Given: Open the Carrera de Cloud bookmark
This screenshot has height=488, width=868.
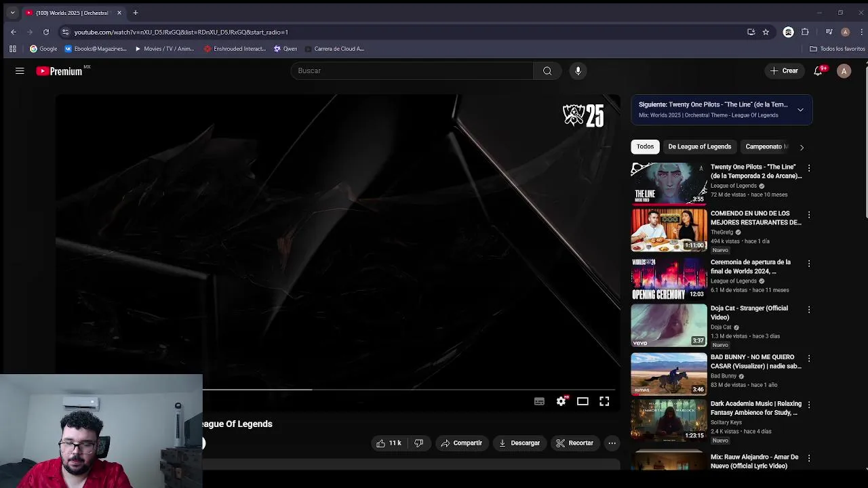Looking at the screenshot, I should coord(334,49).
